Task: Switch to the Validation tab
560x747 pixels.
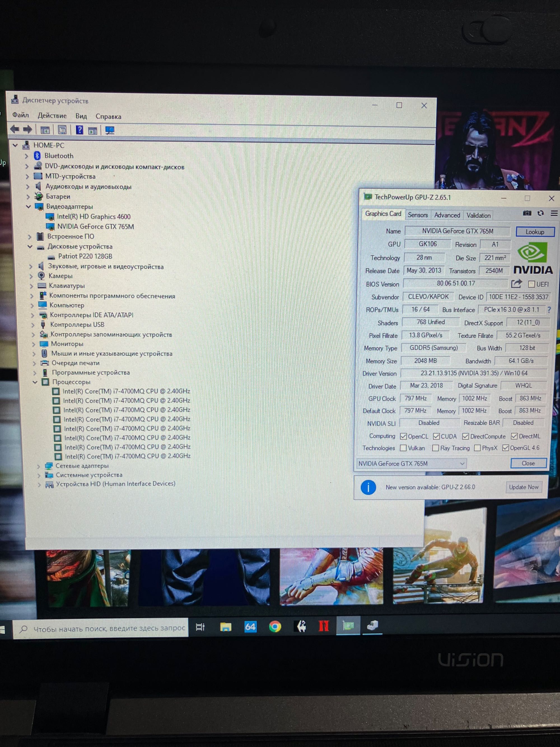Action: click(x=478, y=215)
